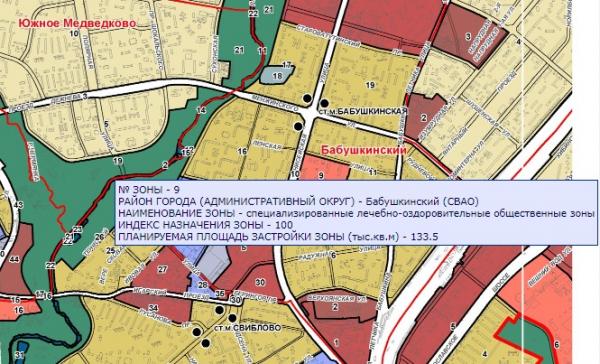Click the Южное Медведково district label
This screenshot has height=364, width=600.
pos(77,23)
